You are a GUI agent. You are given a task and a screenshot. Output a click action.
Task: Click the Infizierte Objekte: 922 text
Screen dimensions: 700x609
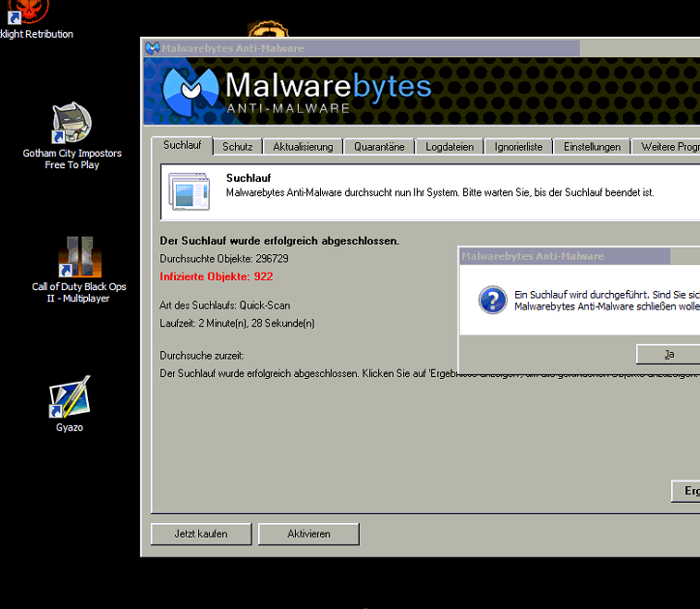(216, 276)
